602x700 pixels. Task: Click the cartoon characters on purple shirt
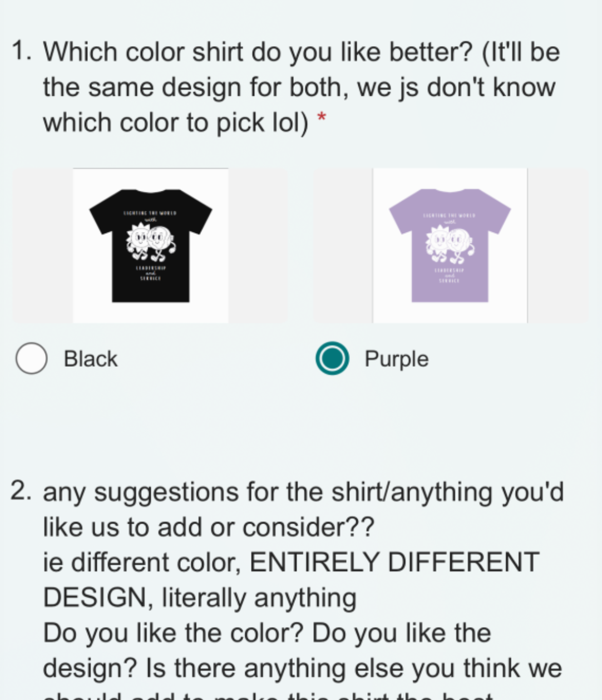pos(450,242)
